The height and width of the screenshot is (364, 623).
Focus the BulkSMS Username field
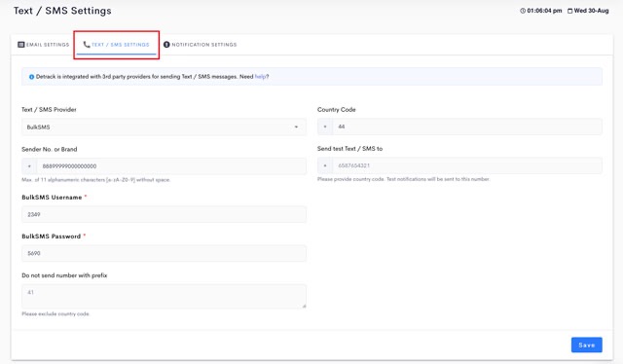[164, 214]
